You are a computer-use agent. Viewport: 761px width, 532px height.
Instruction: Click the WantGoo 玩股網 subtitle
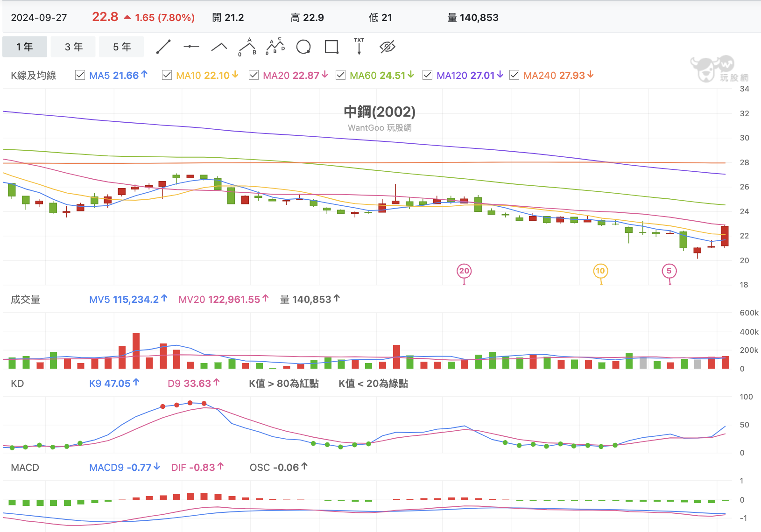coord(380,128)
